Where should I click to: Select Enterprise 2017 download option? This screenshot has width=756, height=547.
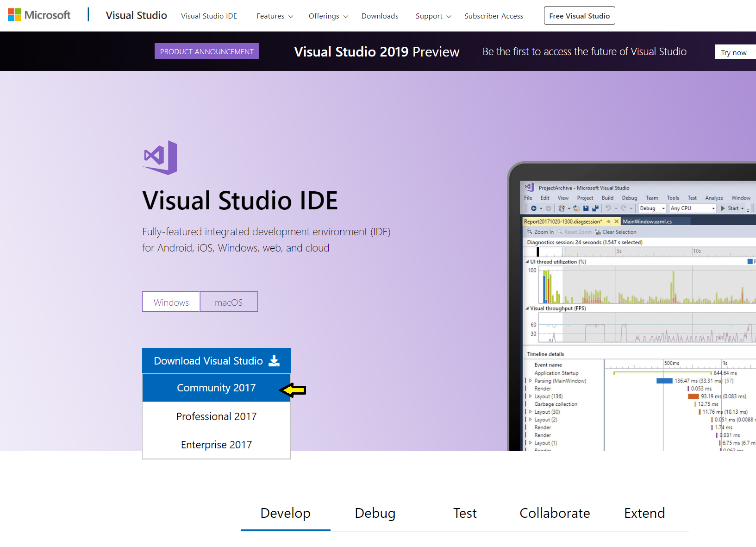coord(216,445)
